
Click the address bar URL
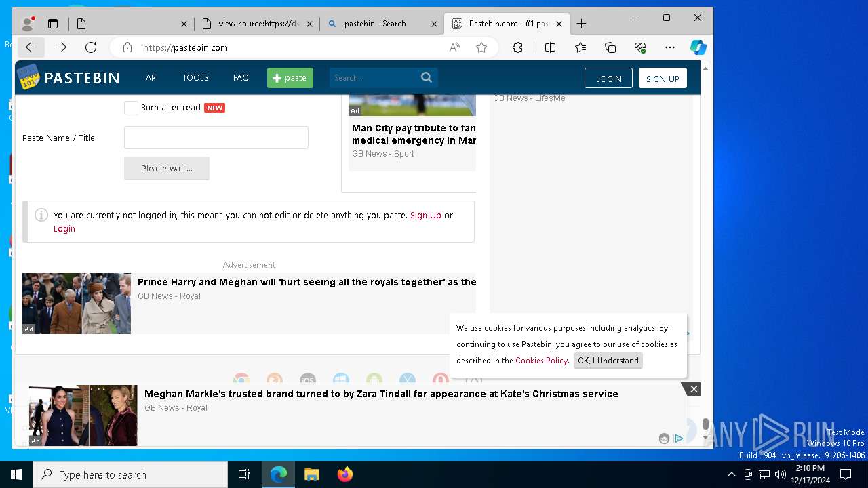tap(185, 47)
